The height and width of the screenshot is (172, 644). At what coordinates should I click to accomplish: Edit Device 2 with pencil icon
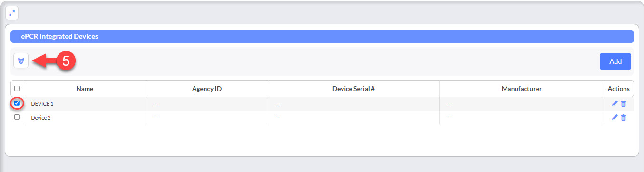[615, 117]
